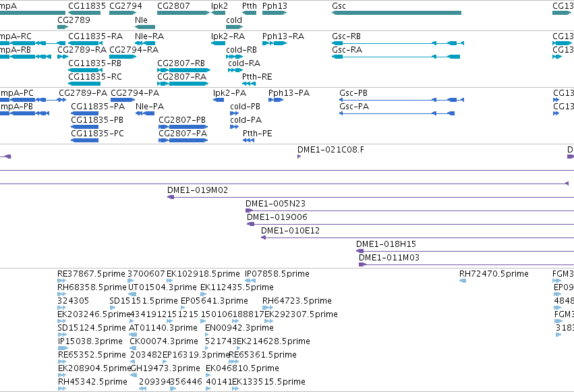
Task: Select the CG11835-PA protein
Action: point(84,113)
